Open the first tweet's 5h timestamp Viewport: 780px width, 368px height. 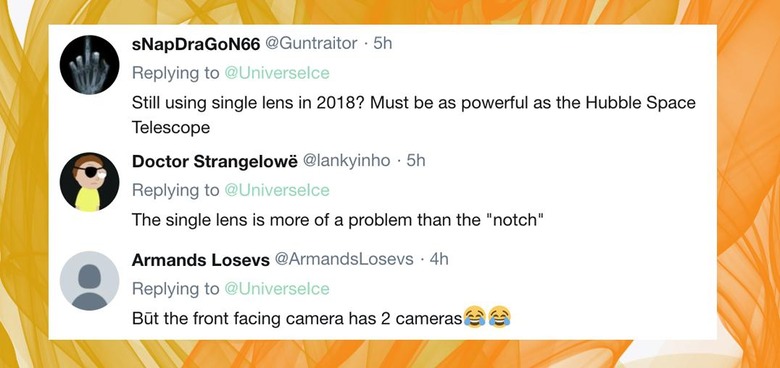[383, 44]
